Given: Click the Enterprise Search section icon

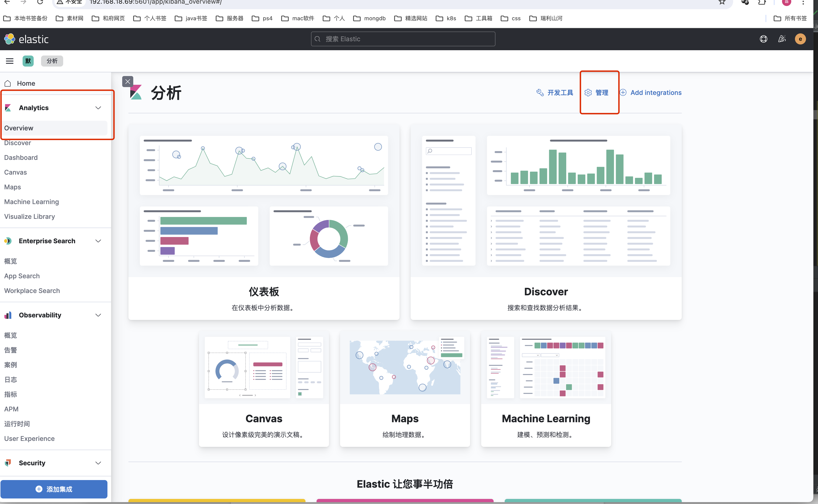Looking at the screenshot, I should click(x=8, y=241).
